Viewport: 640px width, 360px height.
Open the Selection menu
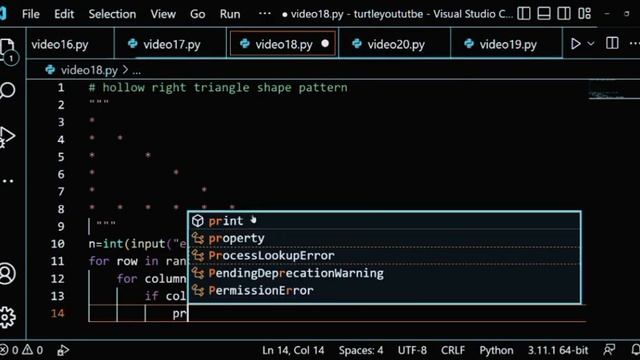pyautogui.click(x=112, y=14)
